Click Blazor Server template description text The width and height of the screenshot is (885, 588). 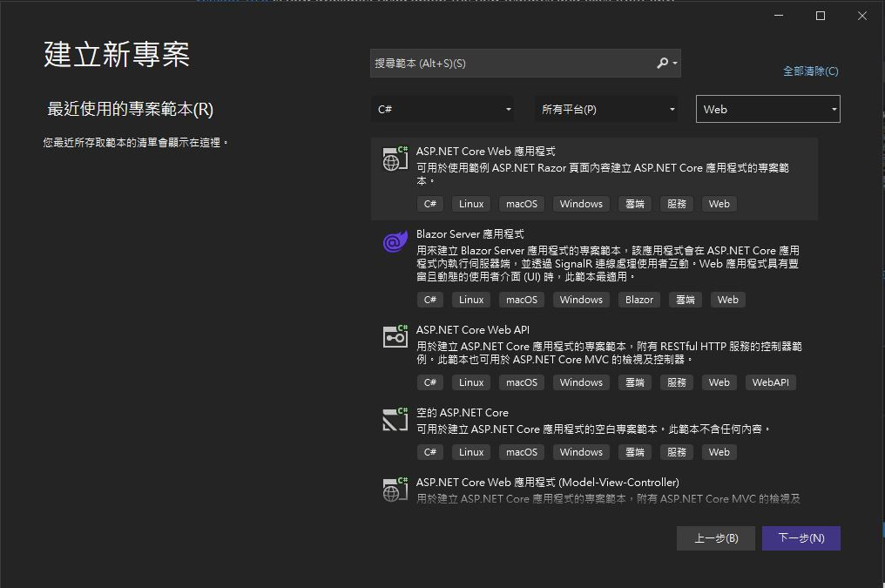[608, 264]
